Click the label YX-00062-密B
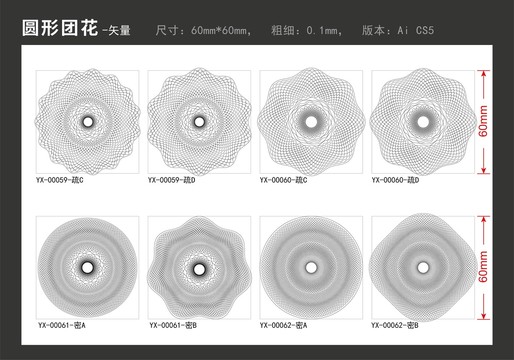The image size is (514, 360). (x=395, y=325)
